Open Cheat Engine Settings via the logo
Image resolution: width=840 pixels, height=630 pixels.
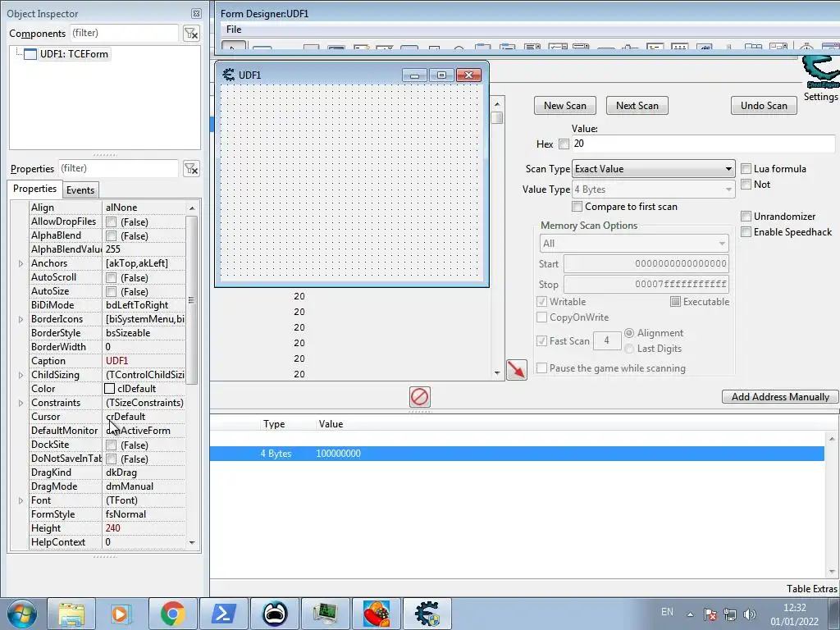820,71
